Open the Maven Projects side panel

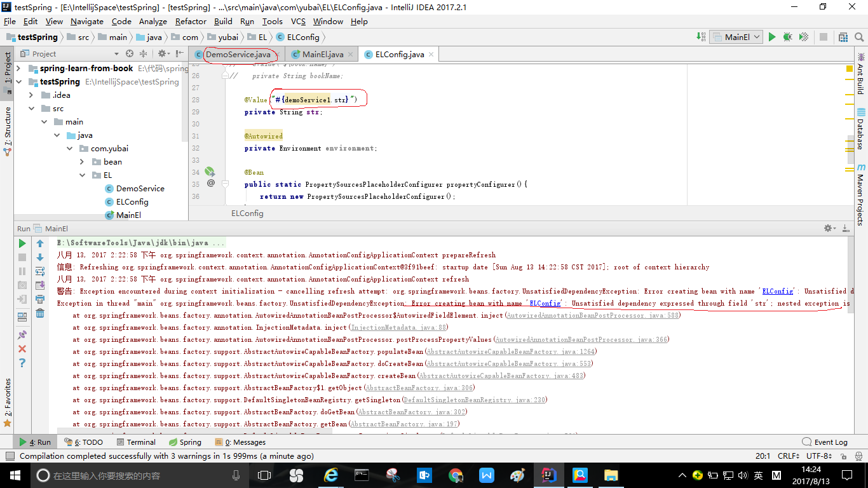tap(860, 195)
